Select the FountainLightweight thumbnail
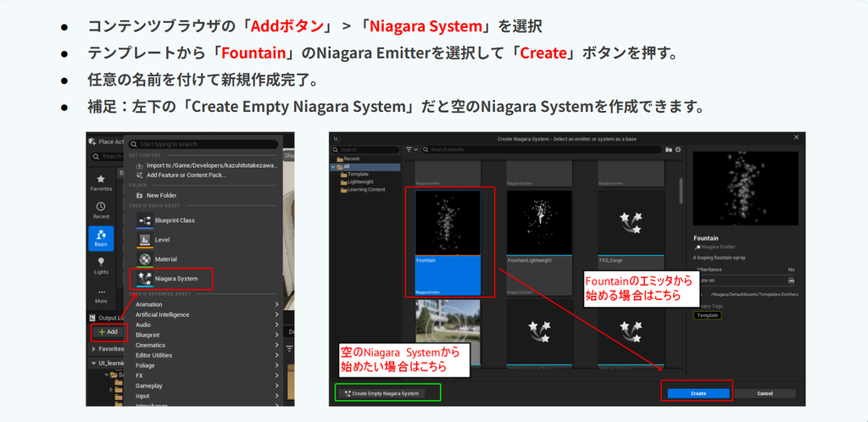Screen dimensions: 868x422 click(539, 242)
